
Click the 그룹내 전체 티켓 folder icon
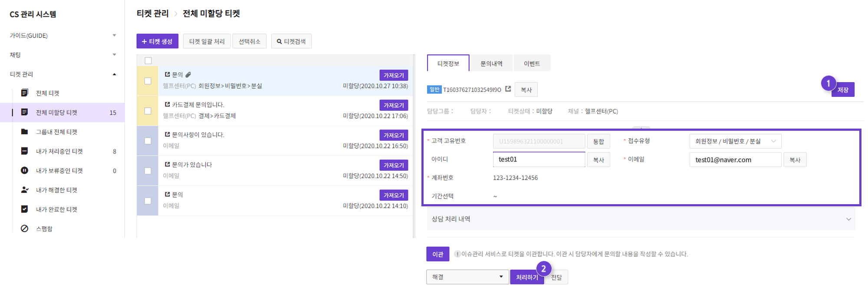click(25, 132)
